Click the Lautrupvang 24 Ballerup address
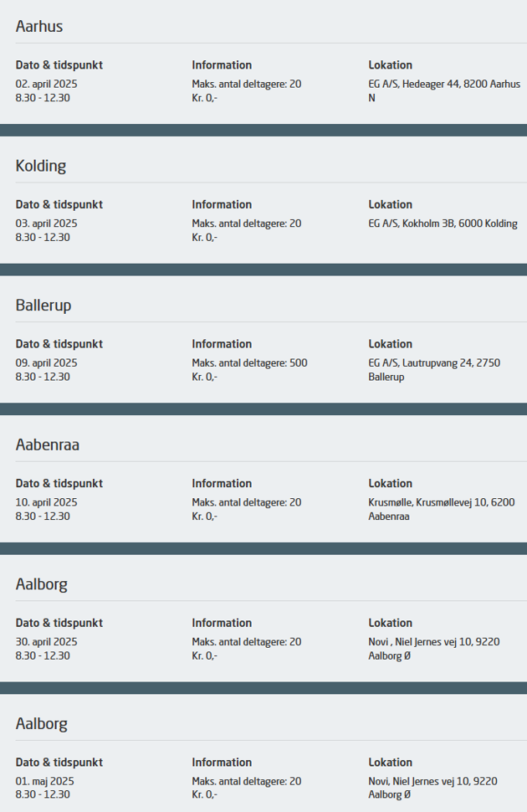Image resolution: width=527 pixels, height=812 pixels. (x=445, y=369)
